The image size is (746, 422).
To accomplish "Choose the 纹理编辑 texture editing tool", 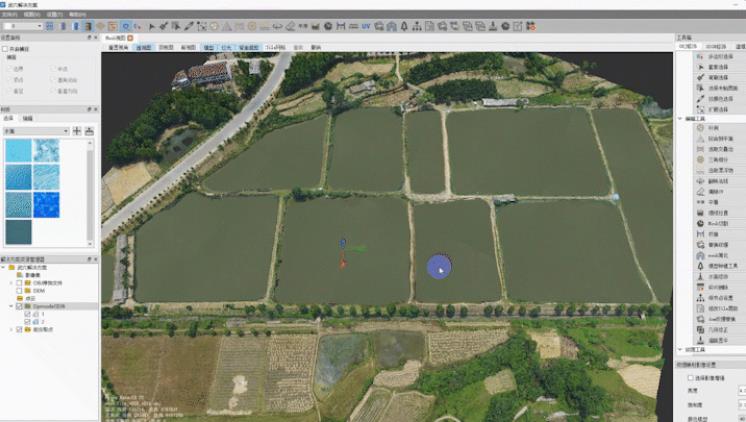I will (x=713, y=287).
